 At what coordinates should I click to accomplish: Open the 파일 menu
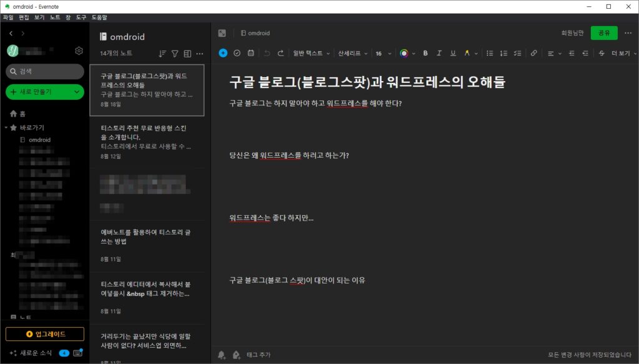(x=8, y=17)
